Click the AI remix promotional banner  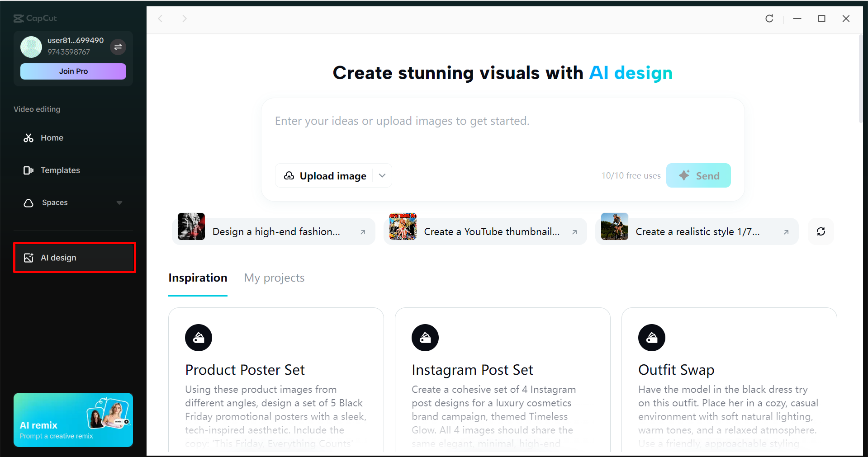[73, 419]
